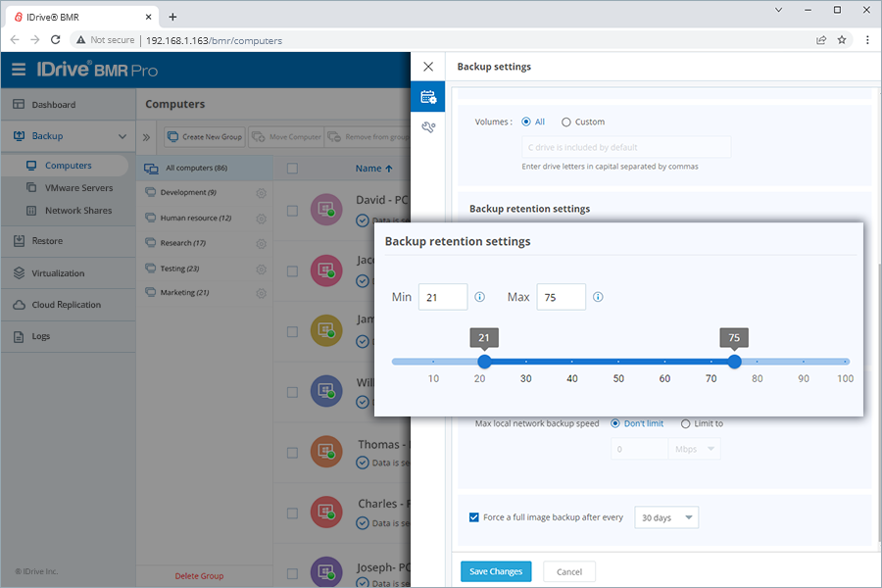This screenshot has height=588, width=882.
Task: Go to Cloud Replication section
Action: tap(68, 305)
